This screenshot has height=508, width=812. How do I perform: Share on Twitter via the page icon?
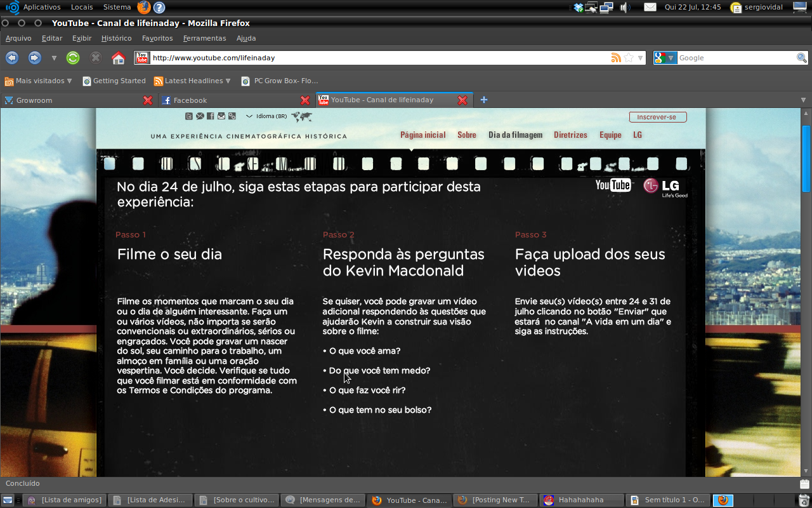click(189, 116)
